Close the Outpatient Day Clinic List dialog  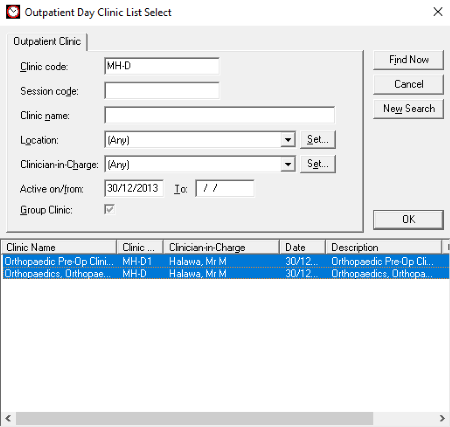click(438, 12)
